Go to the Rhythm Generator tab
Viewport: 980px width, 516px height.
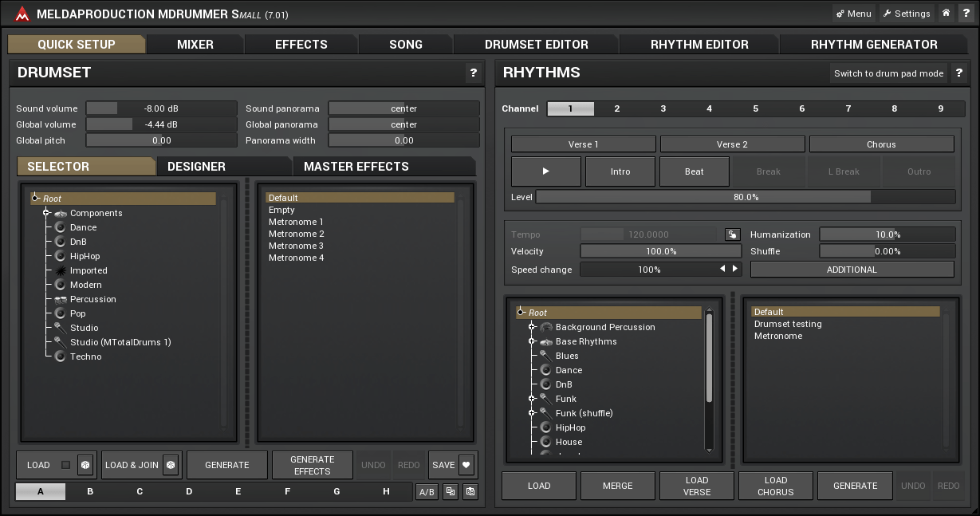(874, 45)
